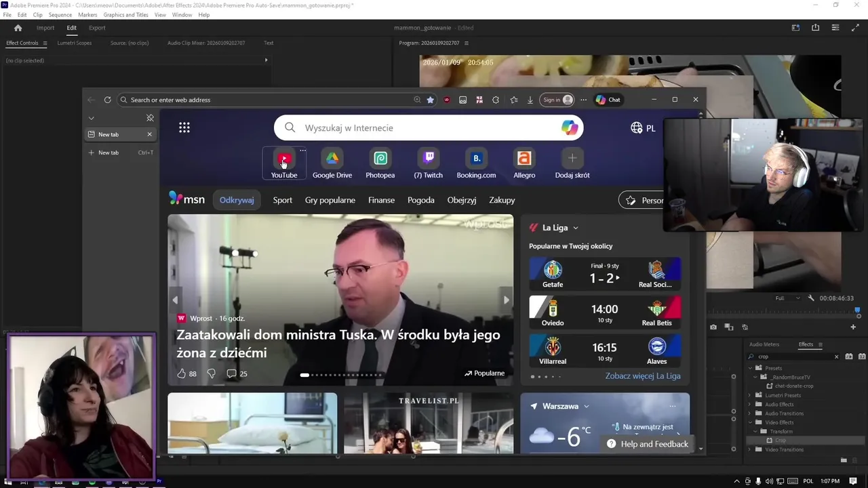The width and height of the screenshot is (868, 488).
Task: Click the favorites star in the address bar
Action: 430,100
